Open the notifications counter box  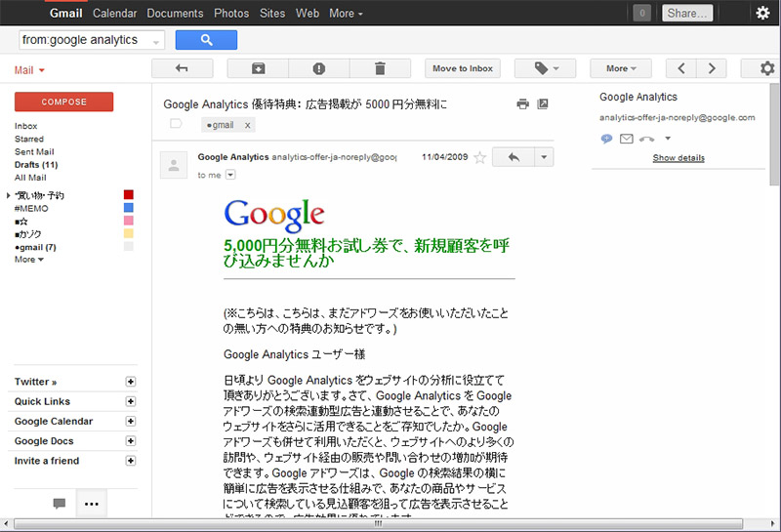(642, 13)
